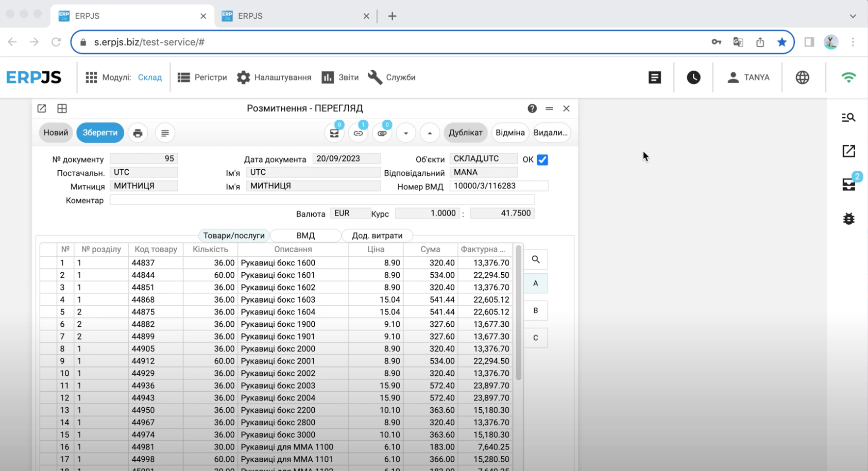Open the Chrome tab list chevron
Screen dimensions: 868x471
tap(853, 16)
